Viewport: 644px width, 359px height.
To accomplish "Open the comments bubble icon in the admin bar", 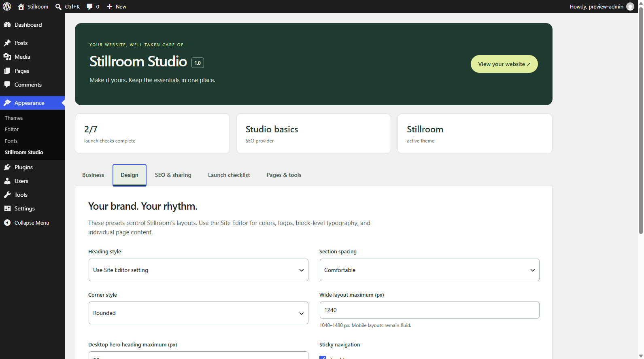I will click(89, 6).
